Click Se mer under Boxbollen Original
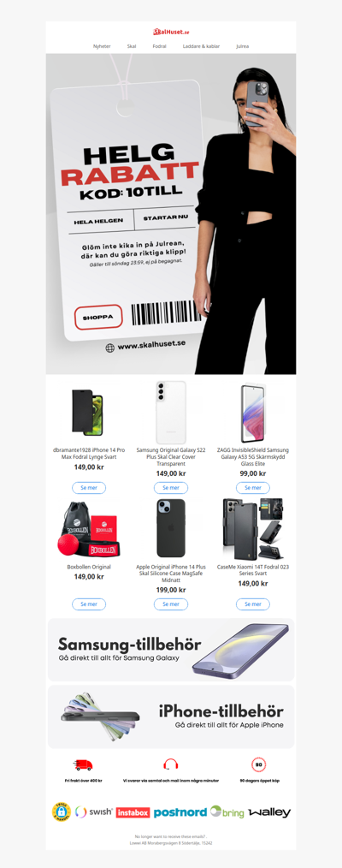The height and width of the screenshot is (868, 342). (x=89, y=604)
